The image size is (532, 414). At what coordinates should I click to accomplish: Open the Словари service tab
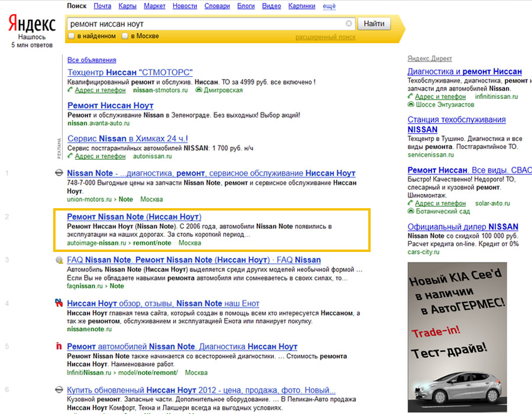point(217,6)
